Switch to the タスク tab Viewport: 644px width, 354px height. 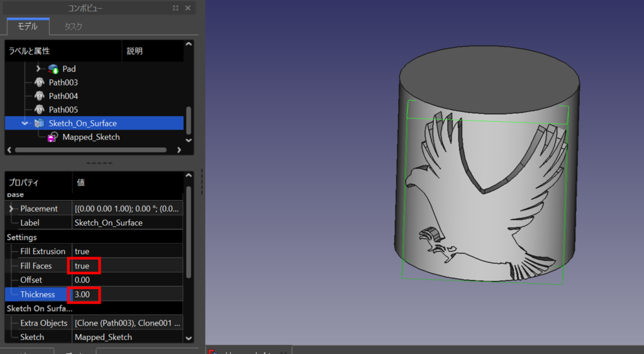pos(73,26)
